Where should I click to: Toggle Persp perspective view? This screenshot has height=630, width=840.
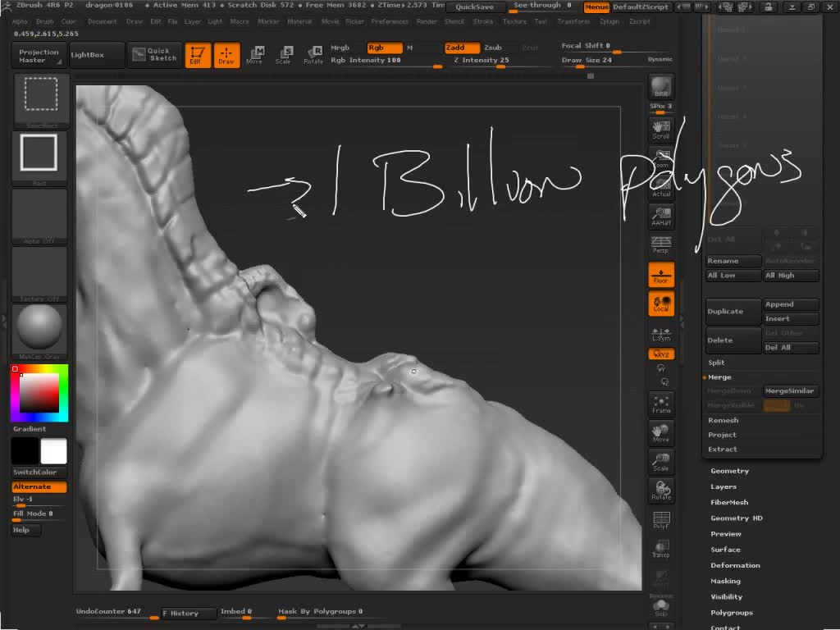(660, 244)
